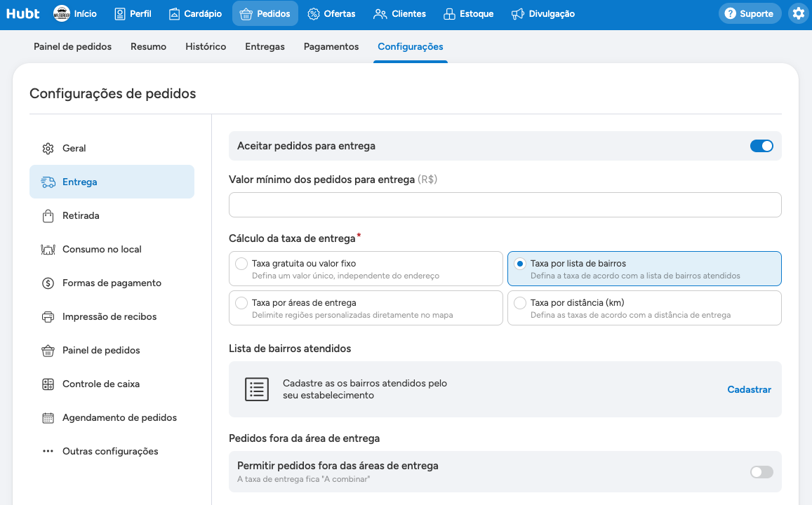Screen dimensions: 812x505
Task: Open the Suporte help button
Action: pos(750,13)
